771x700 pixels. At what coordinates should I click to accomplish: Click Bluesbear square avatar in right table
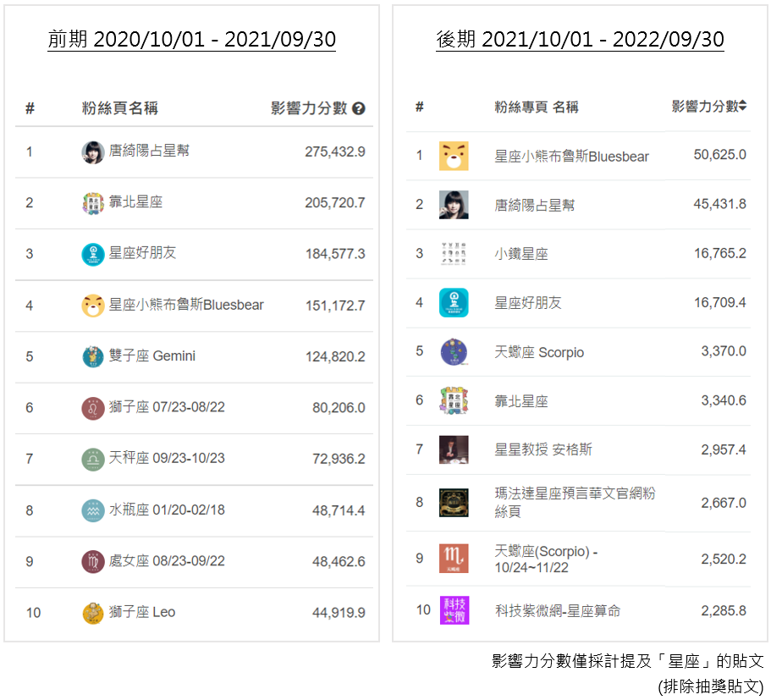point(454,156)
